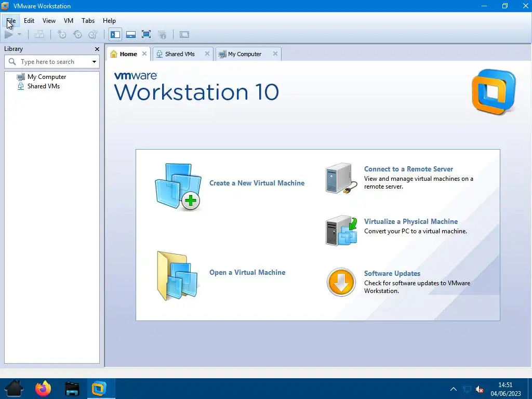Click the Library search field
This screenshot has width=532, height=399.
pyautogui.click(x=52, y=62)
